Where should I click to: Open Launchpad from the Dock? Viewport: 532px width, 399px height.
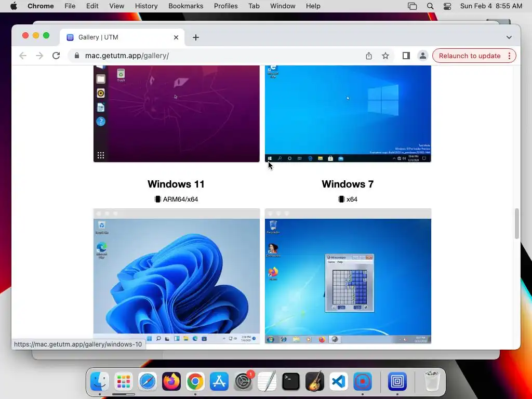(124, 381)
